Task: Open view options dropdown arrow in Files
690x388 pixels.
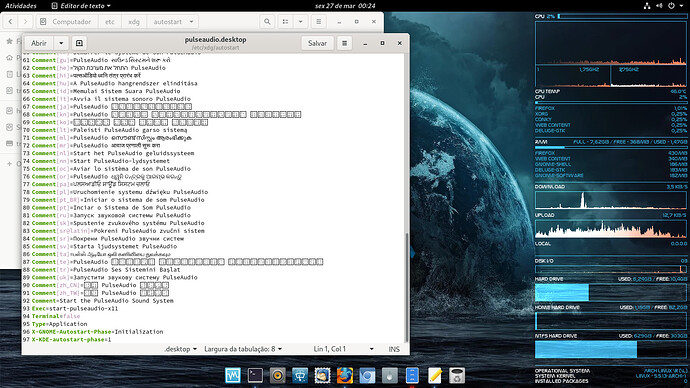Action: [x=301, y=22]
